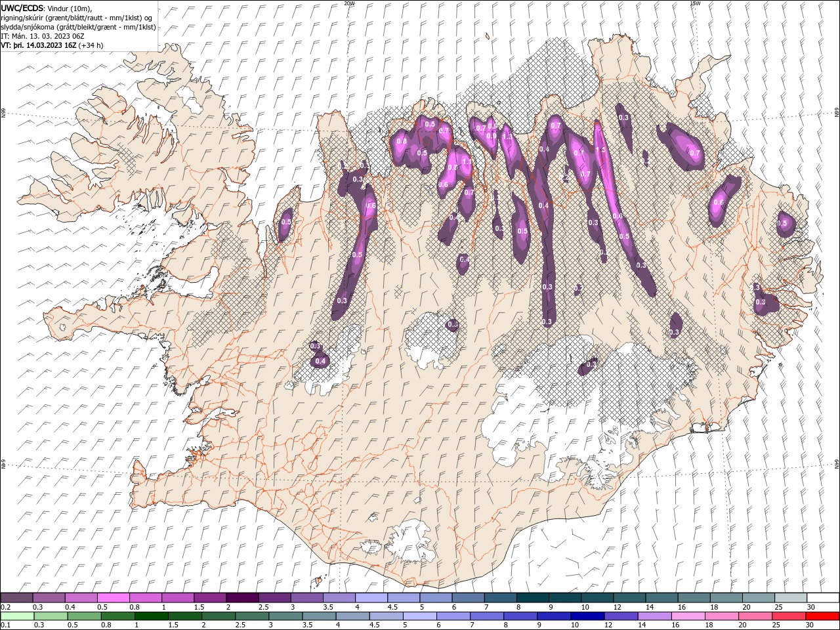Pick the dark teal 8 swatch in upper legend

533,598
